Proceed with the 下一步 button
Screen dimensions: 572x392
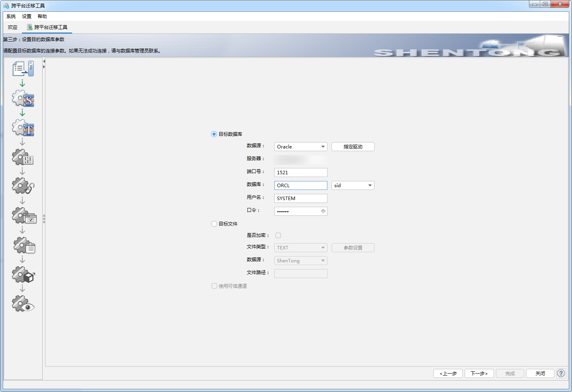pyautogui.click(x=479, y=373)
